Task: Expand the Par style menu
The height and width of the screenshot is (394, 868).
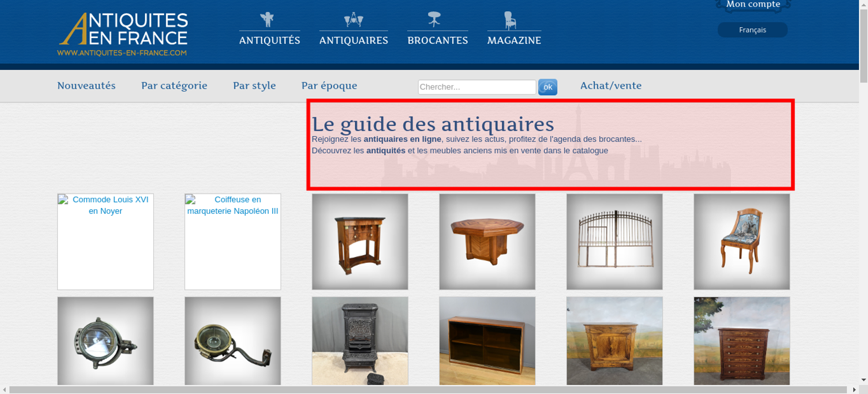Action: [254, 85]
